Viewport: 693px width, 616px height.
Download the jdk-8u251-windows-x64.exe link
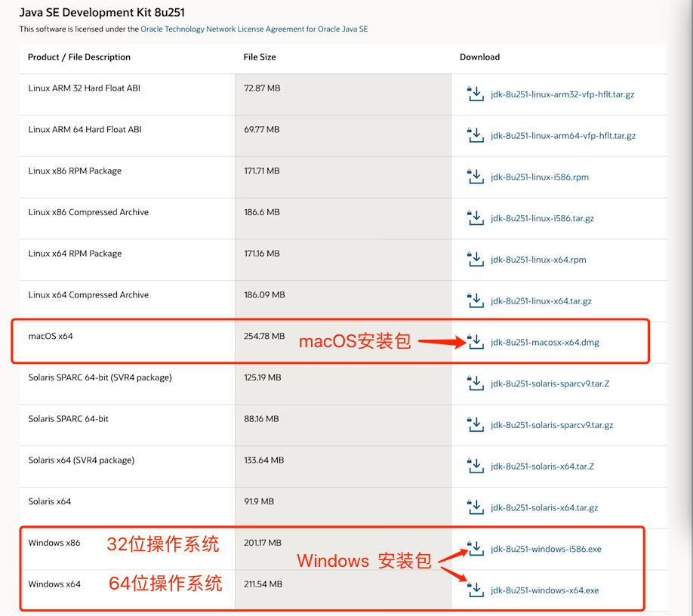[x=544, y=590]
